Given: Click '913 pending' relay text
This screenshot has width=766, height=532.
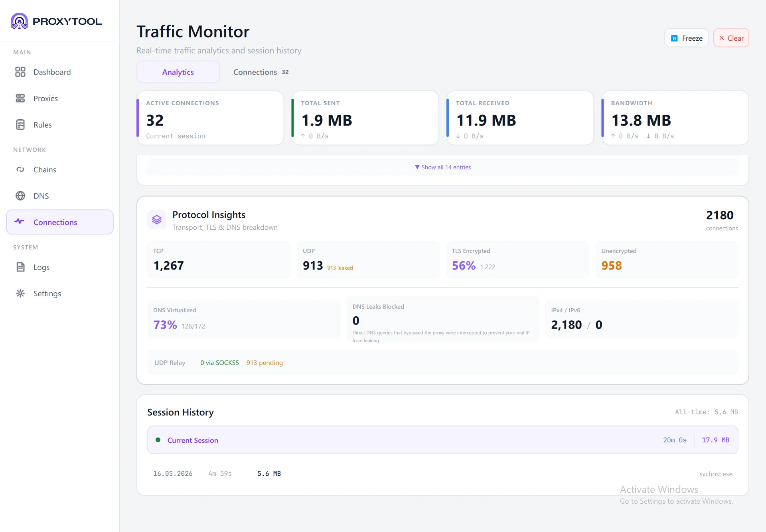Looking at the screenshot, I should click(265, 363).
